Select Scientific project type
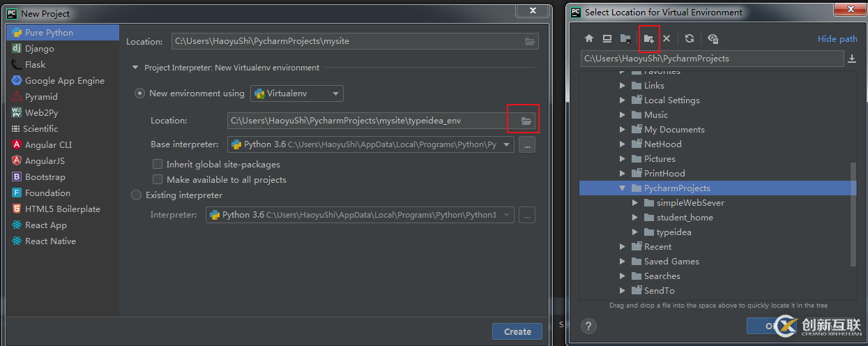The height and width of the screenshot is (346, 868). pos(63,129)
